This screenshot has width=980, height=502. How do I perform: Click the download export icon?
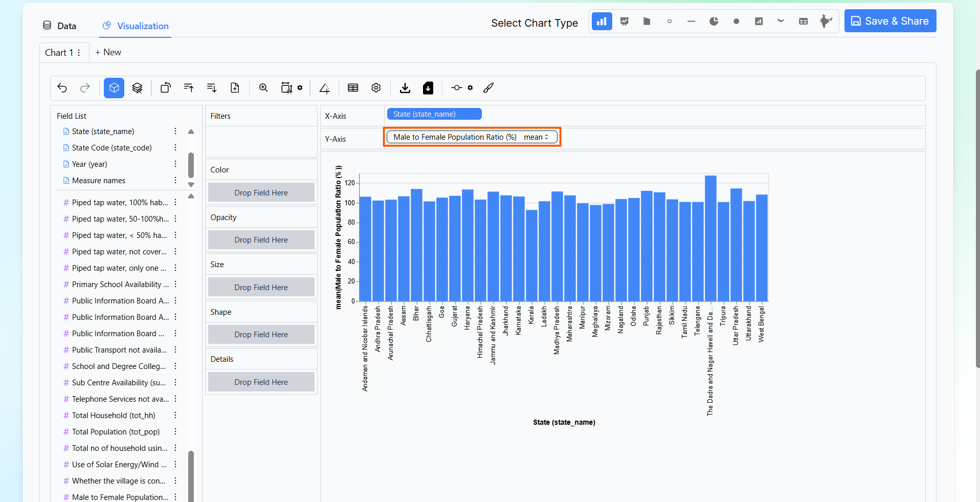point(405,88)
